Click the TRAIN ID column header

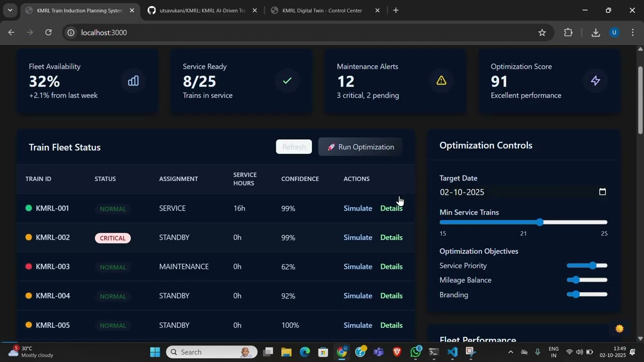point(38,179)
